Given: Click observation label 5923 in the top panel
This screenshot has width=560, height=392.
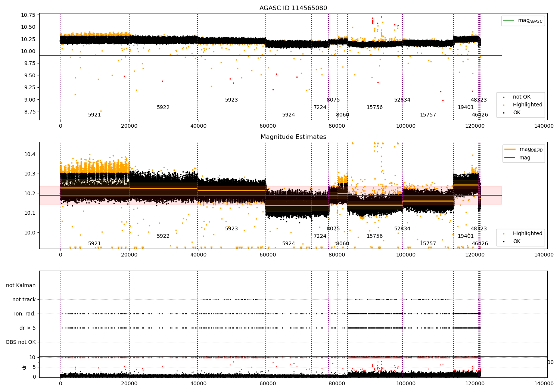Looking at the screenshot, I should tap(231, 100).
